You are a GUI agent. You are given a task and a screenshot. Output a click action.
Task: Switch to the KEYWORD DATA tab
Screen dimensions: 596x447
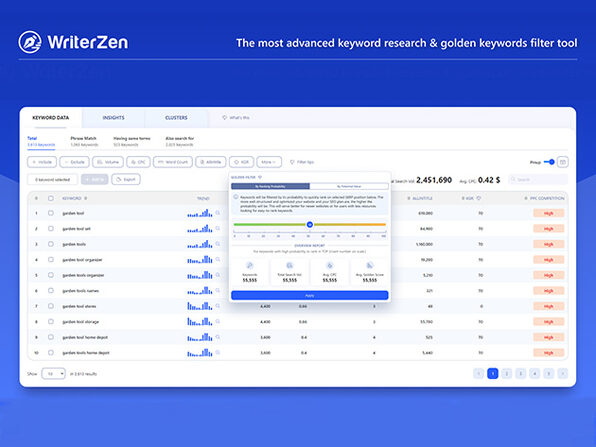(51, 118)
